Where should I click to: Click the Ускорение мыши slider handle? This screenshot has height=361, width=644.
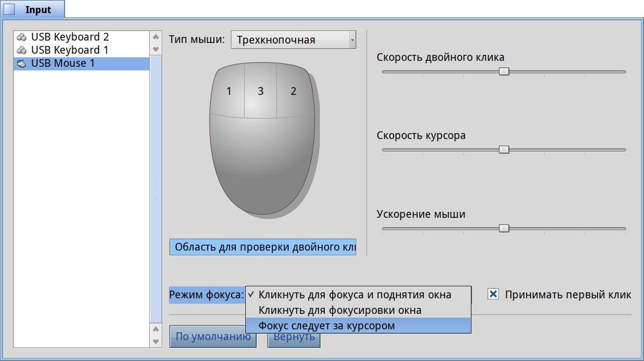504,229
